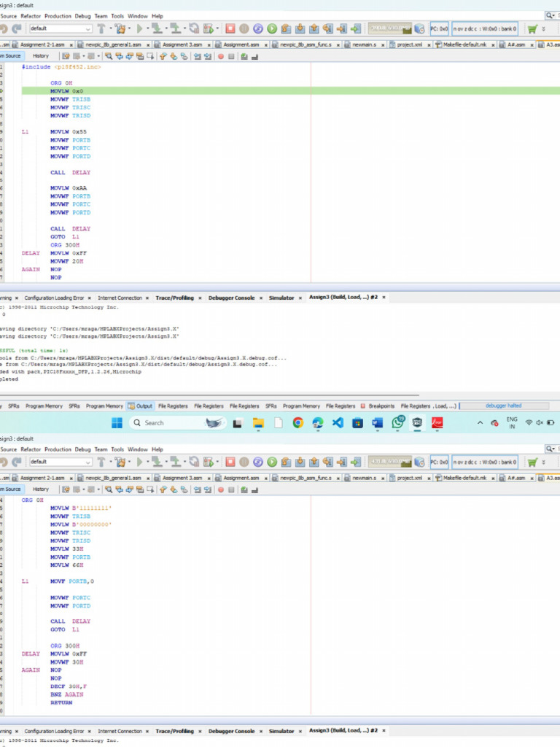Click green Continue icon in lower window toolbar
Viewport: 560px width, 747px height.
coord(272,462)
